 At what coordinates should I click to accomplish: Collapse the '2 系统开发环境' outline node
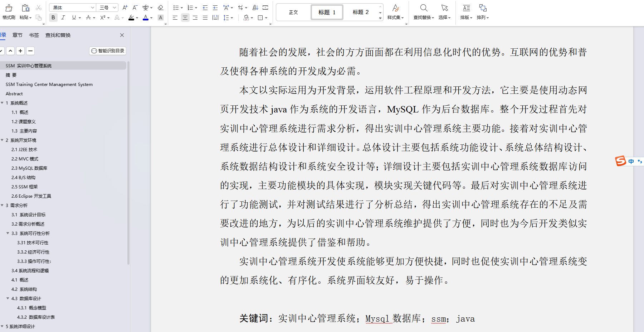(2, 140)
